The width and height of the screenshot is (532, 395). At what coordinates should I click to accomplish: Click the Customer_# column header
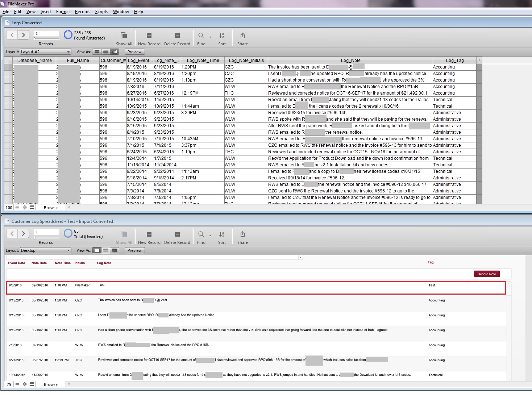(113, 61)
